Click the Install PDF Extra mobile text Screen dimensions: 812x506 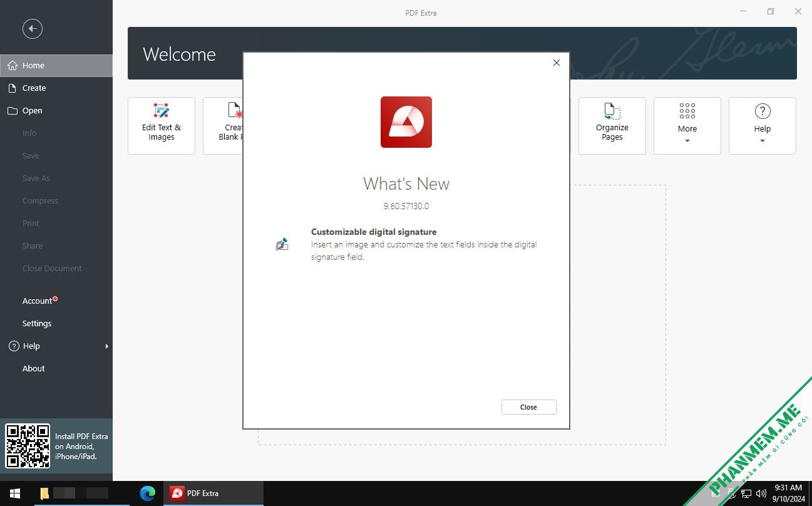coord(81,447)
